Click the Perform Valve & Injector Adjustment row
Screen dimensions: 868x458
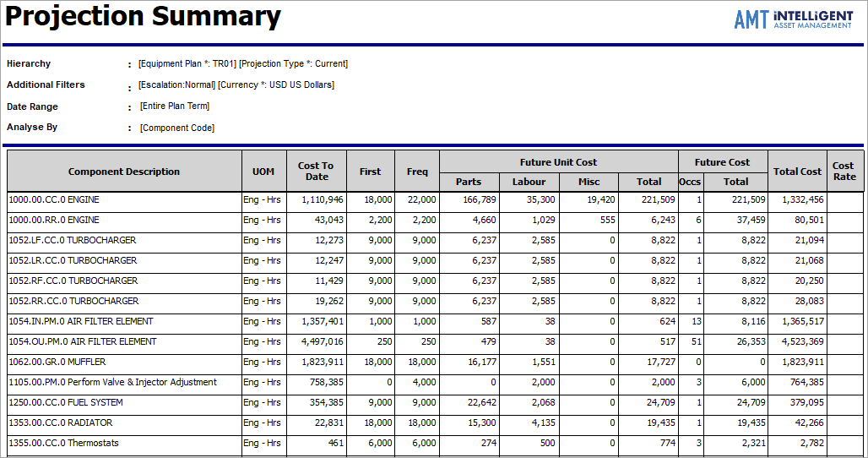(112, 383)
